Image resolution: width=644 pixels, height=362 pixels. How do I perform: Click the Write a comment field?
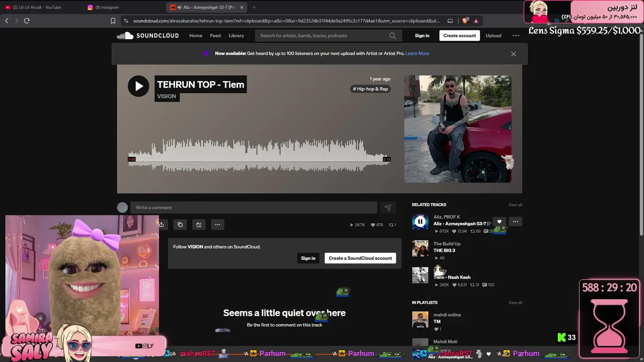(x=254, y=208)
